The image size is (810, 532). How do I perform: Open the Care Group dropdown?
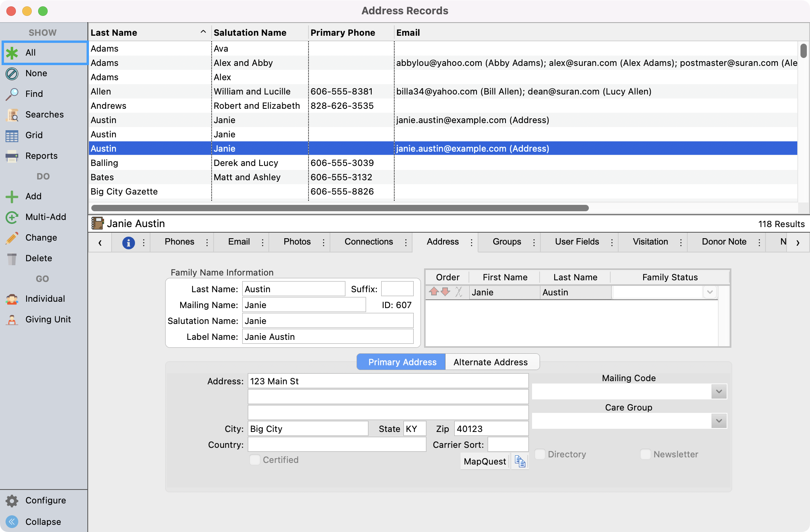719,421
